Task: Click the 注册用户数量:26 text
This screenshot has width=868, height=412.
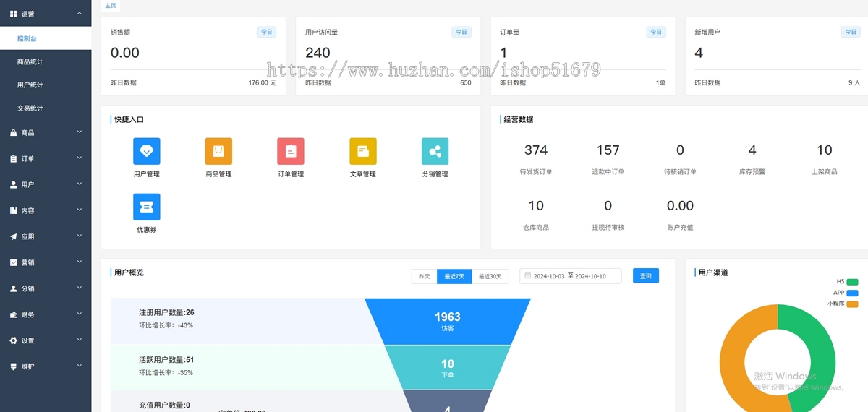Action: point(166,312)
